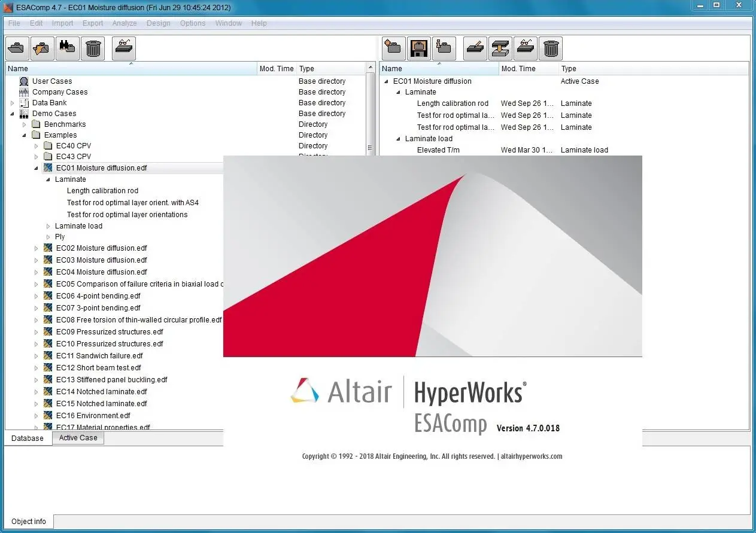The height and width of the screenshot is (533, 756).
Task: Click the Demo Cases icon
Action: pos(24,114)
